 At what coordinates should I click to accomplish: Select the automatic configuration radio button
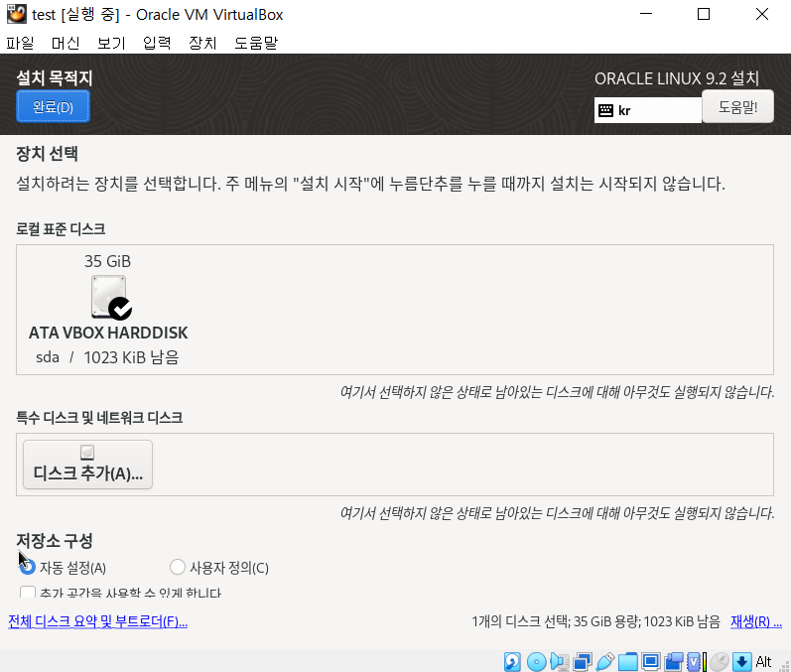(x=27, y=567)
